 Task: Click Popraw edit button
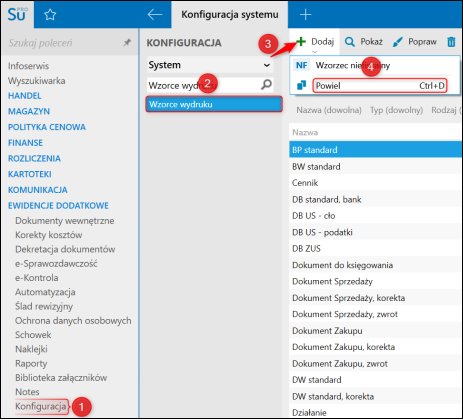coord(414,42)
